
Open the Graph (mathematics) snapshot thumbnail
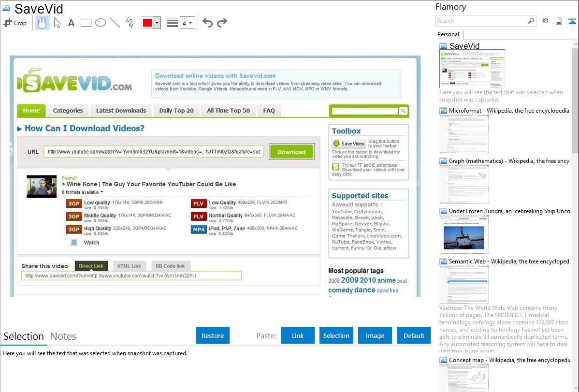pos(464,184)
